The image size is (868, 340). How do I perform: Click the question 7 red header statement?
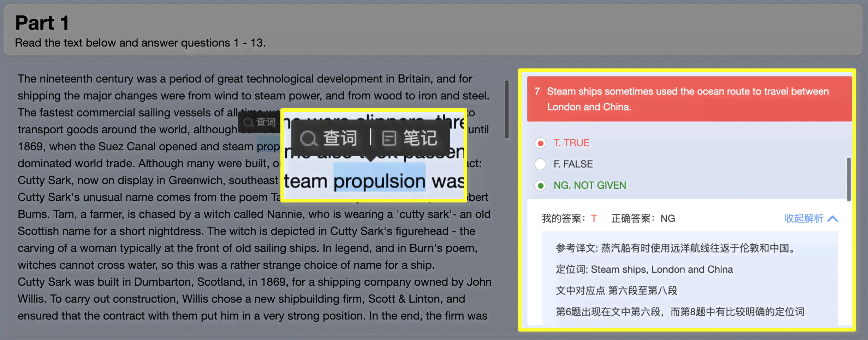[689, 99]
